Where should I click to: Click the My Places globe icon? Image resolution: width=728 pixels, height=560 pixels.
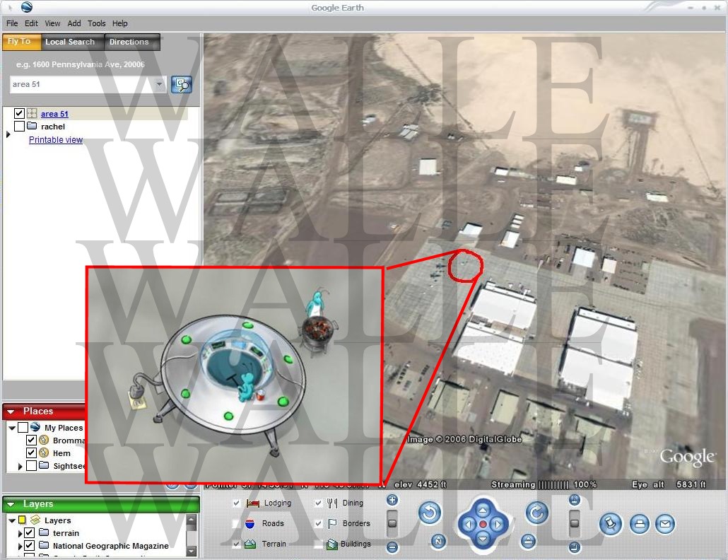(x=35, y=427)
